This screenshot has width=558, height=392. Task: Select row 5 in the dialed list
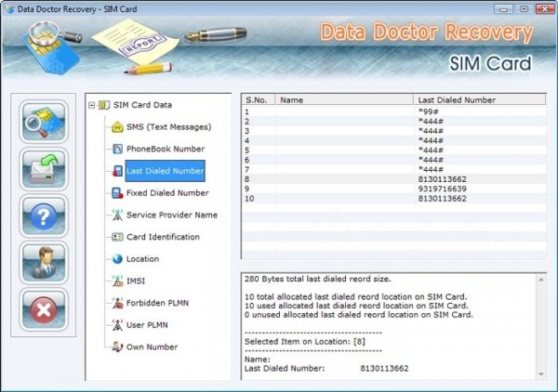coord(394,150)
